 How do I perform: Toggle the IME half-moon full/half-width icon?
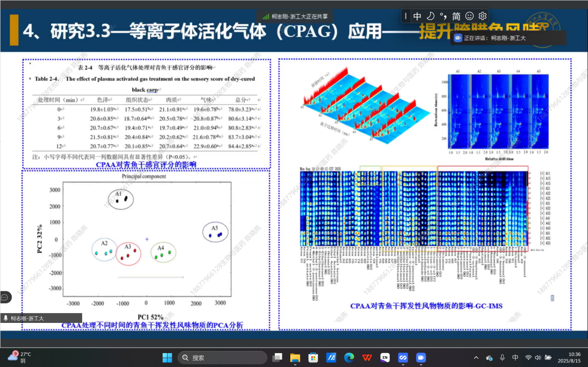[431, 16]
